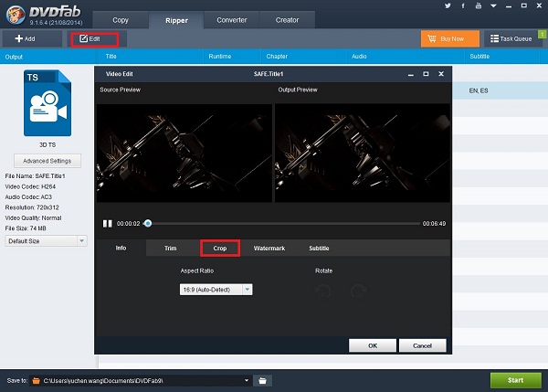Expand the Save to path dropdown arrow
Screen dimensions: 548x392
point(247,380)
